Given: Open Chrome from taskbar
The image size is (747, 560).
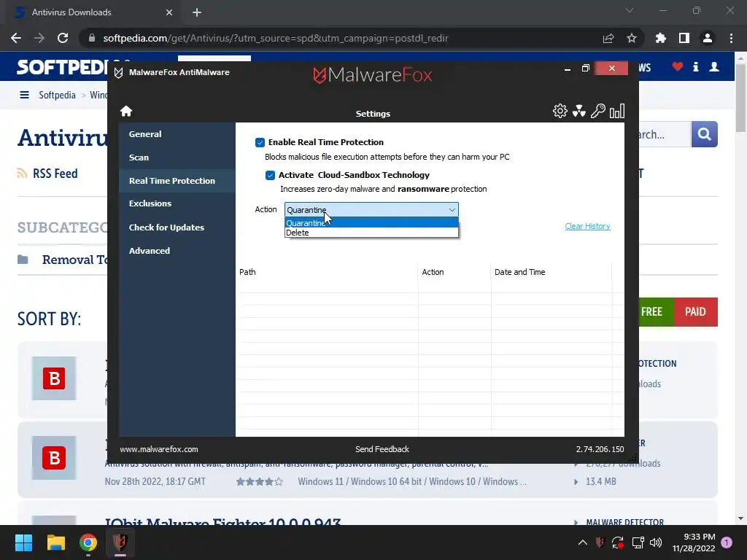Looking at the screenshot, I should click(x=88, y=542).
